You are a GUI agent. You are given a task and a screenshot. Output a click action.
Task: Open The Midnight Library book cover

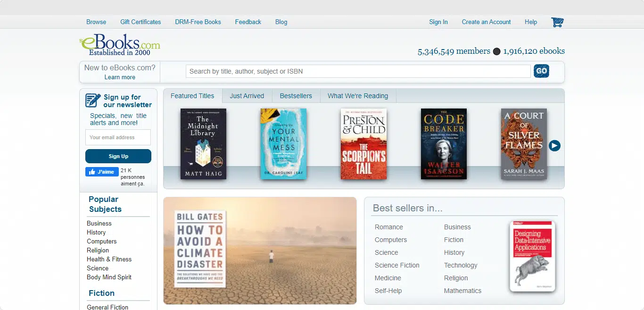[x=203, y=144]
